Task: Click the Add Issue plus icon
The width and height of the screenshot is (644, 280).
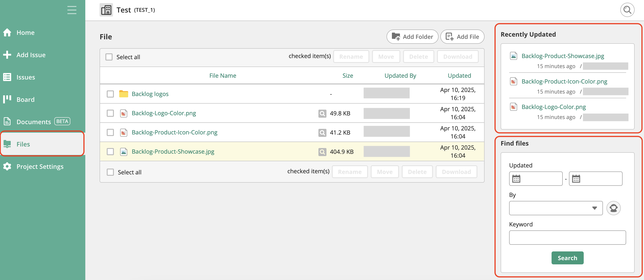Action: (x=7, y=55)
